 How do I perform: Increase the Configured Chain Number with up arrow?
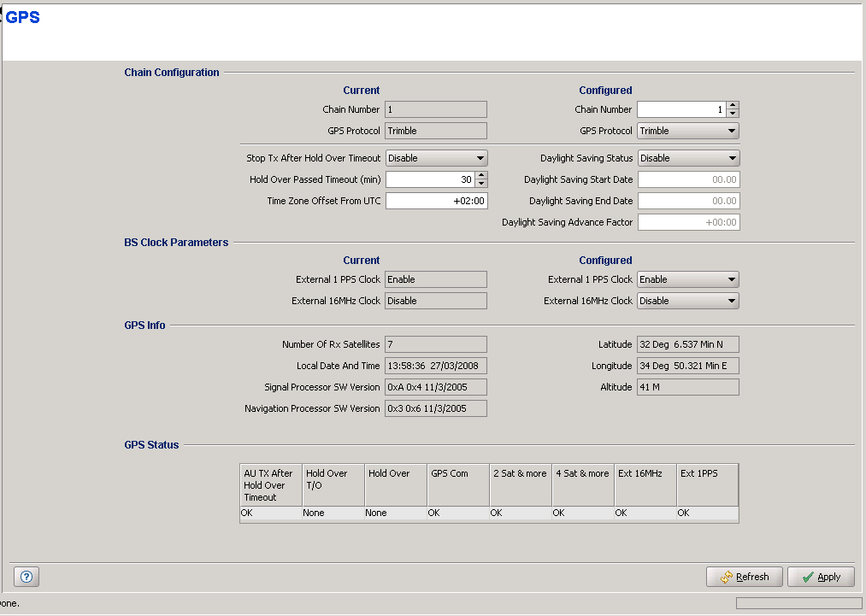point(733,106)
